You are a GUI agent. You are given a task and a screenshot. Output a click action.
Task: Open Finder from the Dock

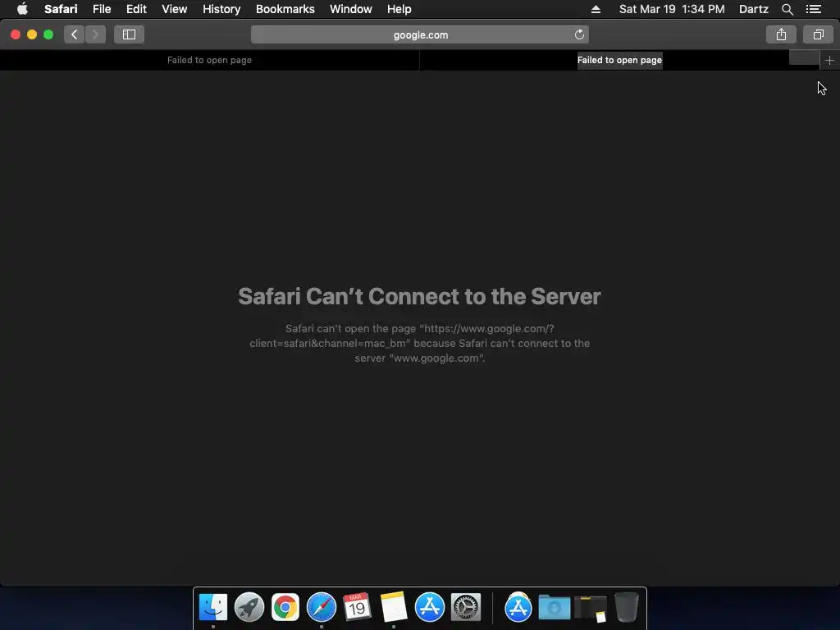pyautogui.click(x=213, y=607)
